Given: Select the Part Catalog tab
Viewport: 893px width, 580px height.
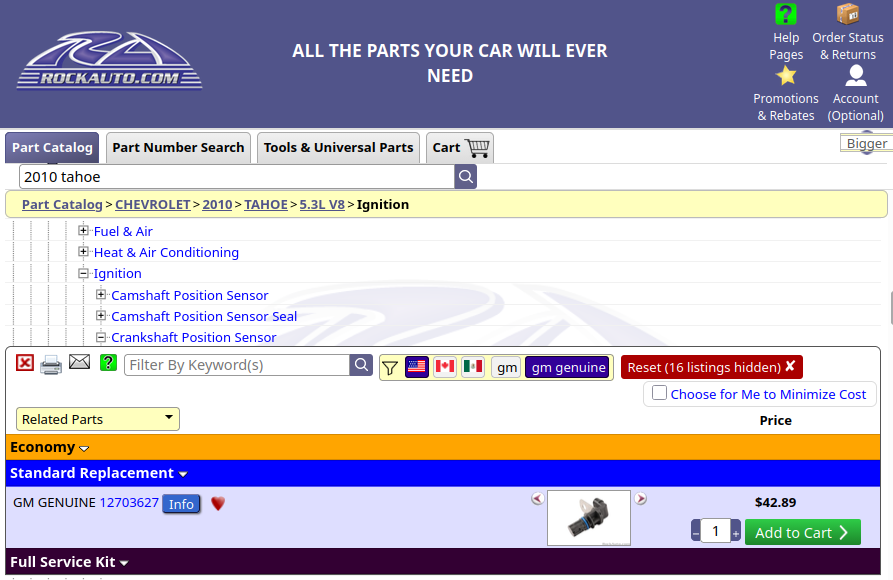Looking at the screenshot, I should coord(52,148).
